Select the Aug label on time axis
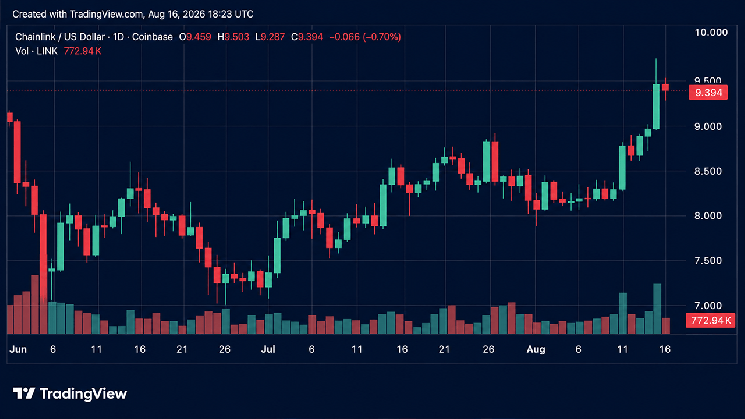 tap(535, 349)
